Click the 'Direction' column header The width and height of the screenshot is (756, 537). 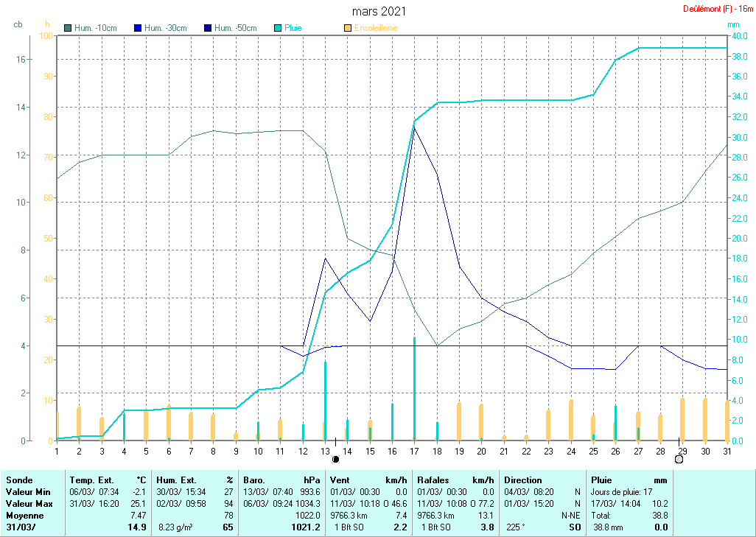[x=522, y=480]
